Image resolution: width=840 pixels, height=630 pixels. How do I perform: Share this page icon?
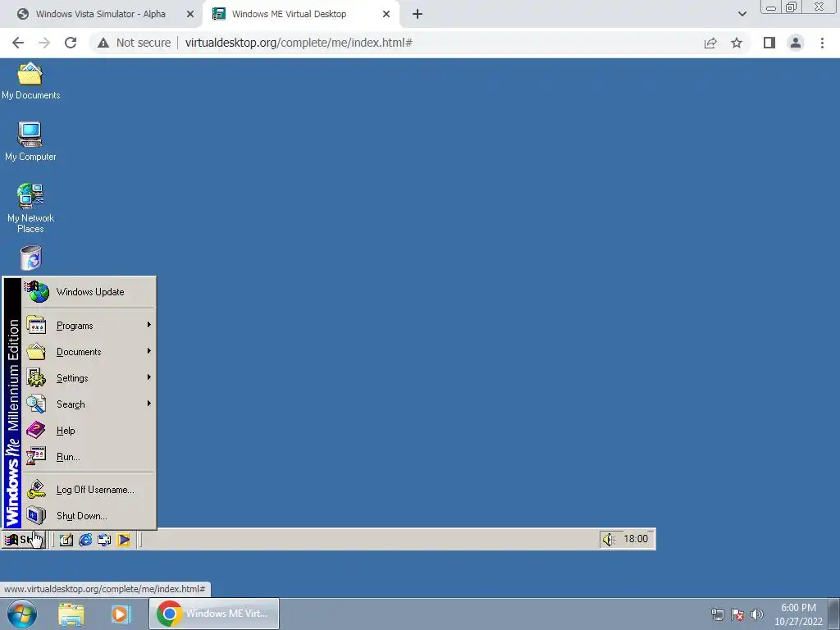[x=710, y=43]
